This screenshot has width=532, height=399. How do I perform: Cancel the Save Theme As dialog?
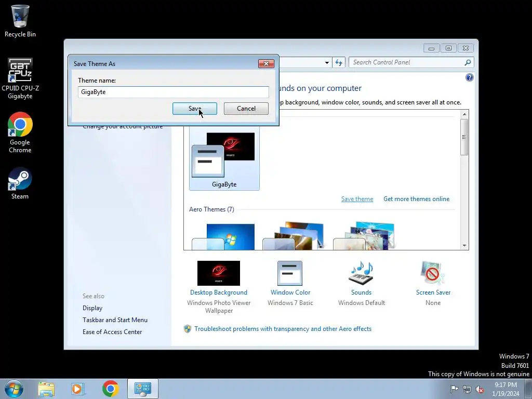(246, 109)
